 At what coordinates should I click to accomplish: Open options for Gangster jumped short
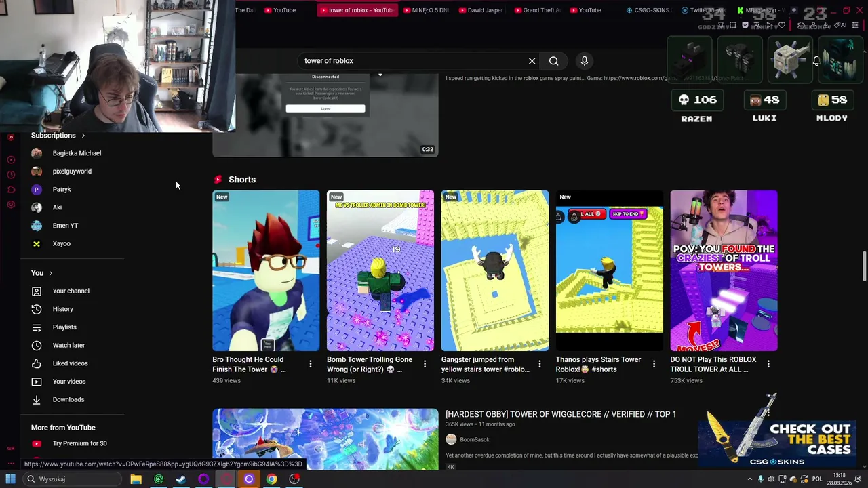pos(540,364)
